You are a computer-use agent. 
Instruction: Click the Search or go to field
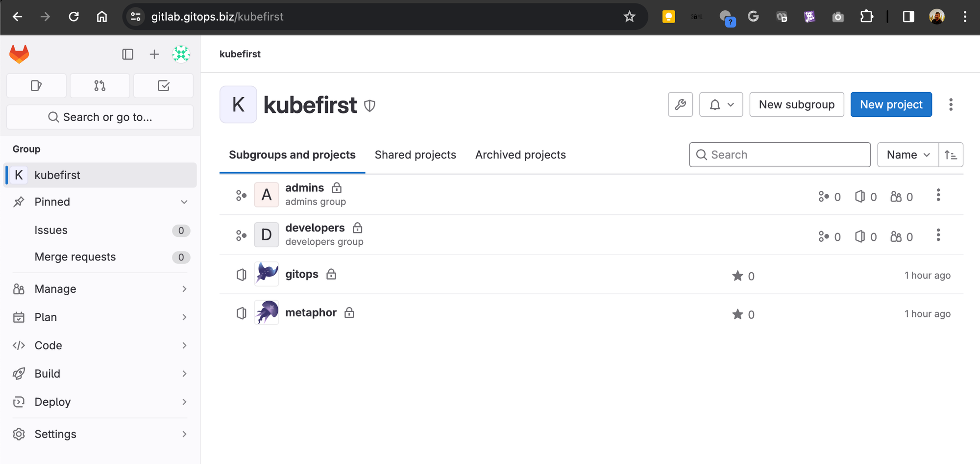pyautogui.click(x=100, y=117)
